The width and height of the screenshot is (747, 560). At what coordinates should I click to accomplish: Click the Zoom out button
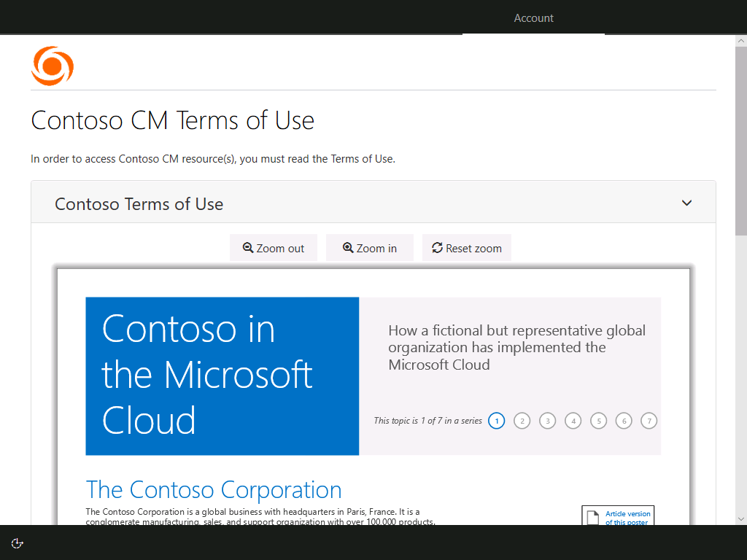pos(274,248)
